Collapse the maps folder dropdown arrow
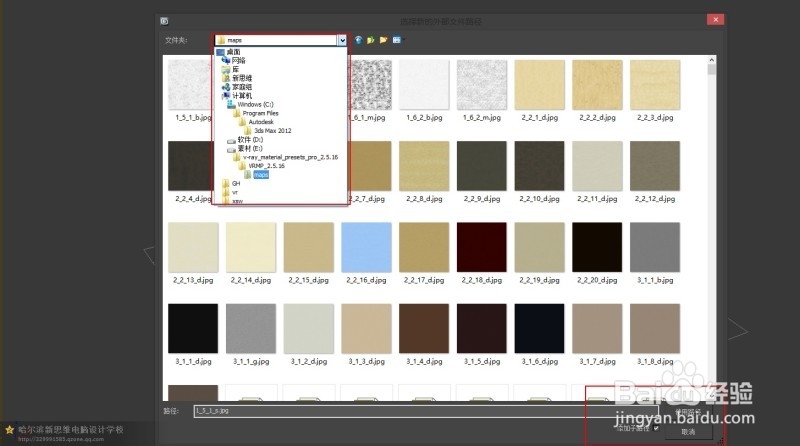The image size is (800, 446). [x=341, y=40]
